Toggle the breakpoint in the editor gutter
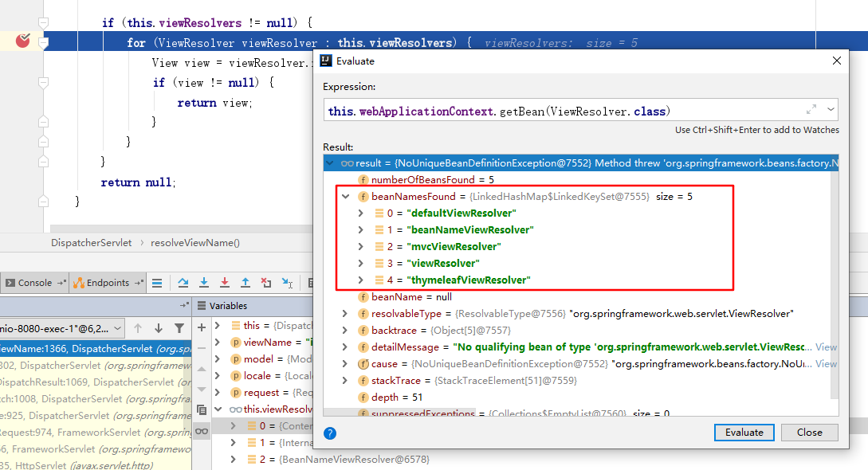Screen dimensions: 868x470 pos(22,41)
